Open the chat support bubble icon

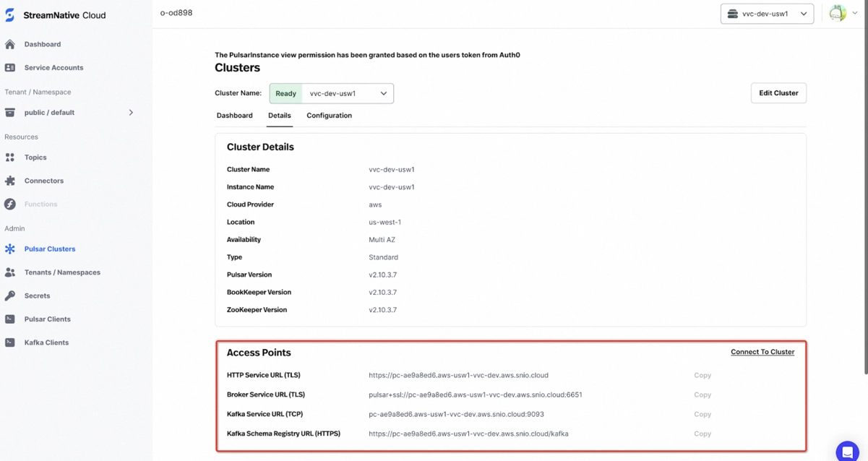pos(847,452)
